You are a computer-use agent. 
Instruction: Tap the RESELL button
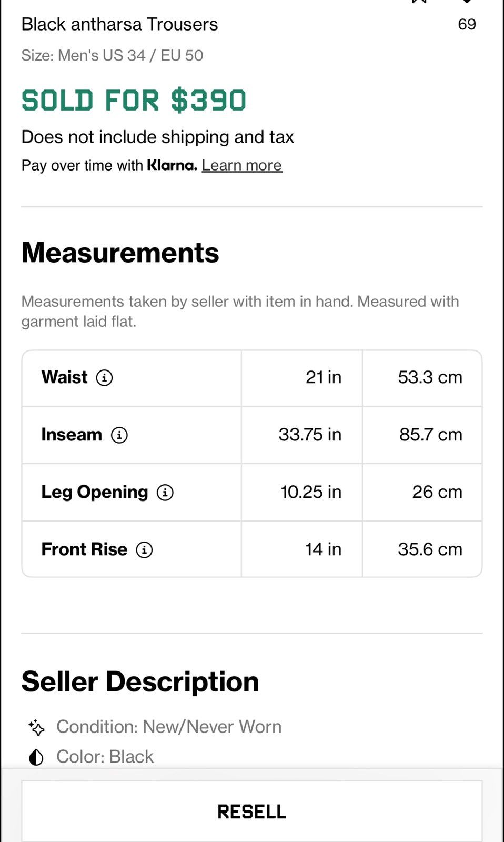252,811
